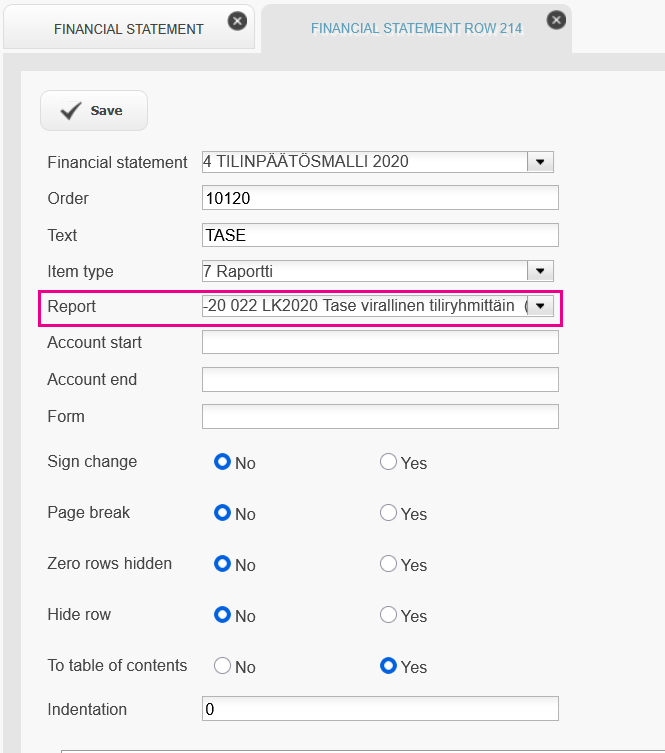Focus the Account start field
The width and height of the screenshot is (665, 753).
click(380, 342)
